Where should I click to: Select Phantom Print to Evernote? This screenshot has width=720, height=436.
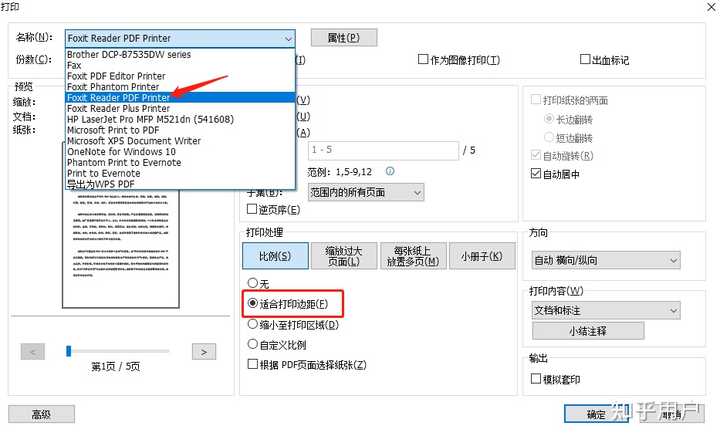[180, 162]
